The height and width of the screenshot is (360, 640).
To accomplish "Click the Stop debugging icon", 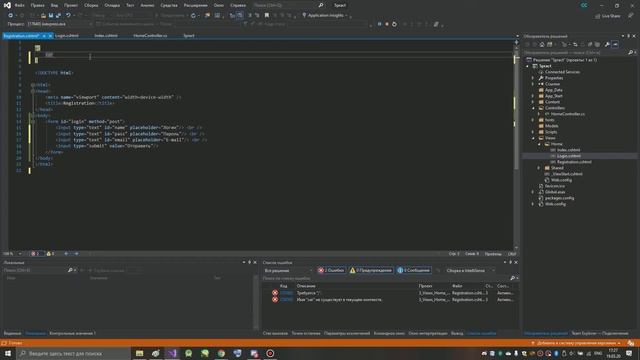I will pyautogui.click(x=387, y=24).
